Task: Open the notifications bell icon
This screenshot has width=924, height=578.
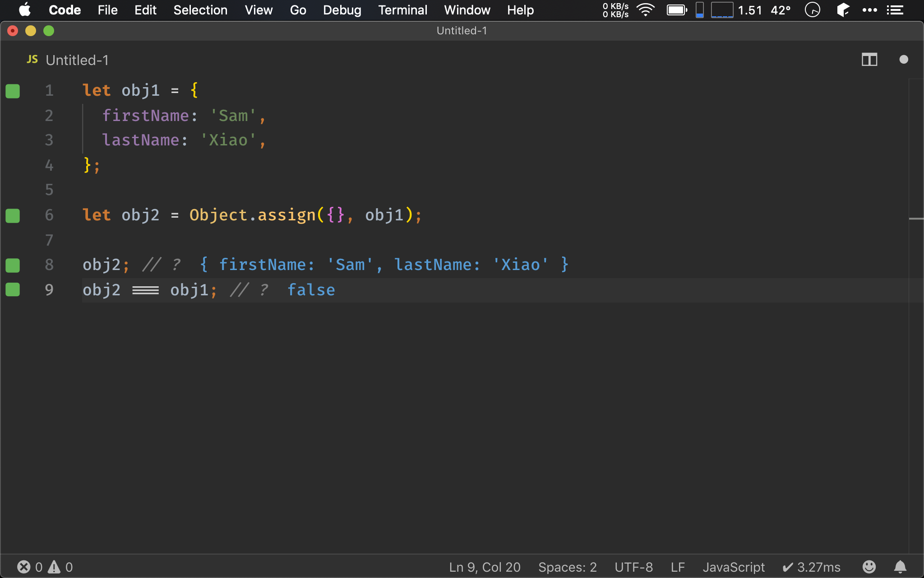Action: click(x=900, y=567)
